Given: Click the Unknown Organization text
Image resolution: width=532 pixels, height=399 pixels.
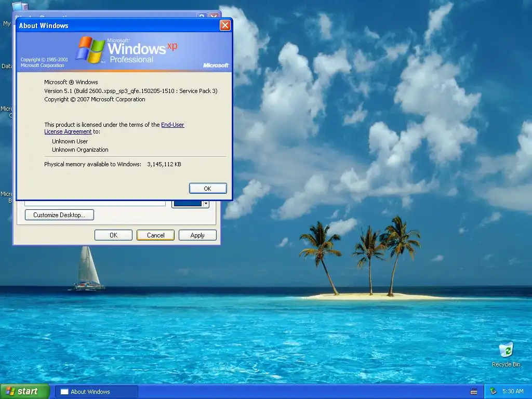Looking at the screenshot, I should [x=80, y=150].
